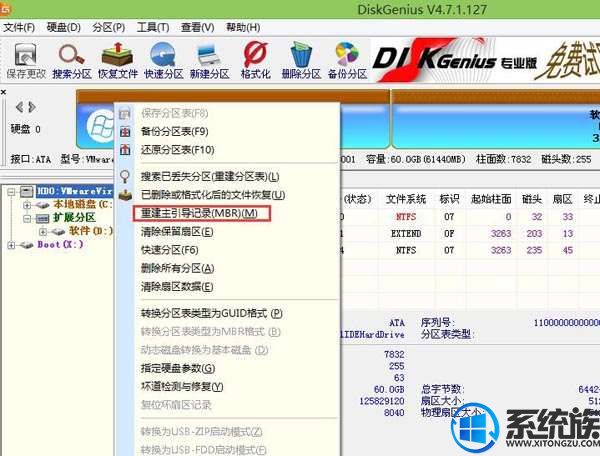The width and height of the screenshot is (600, 456).
Task: Select 软件 (D:) partition in the tree
Action: pos(91,231)
